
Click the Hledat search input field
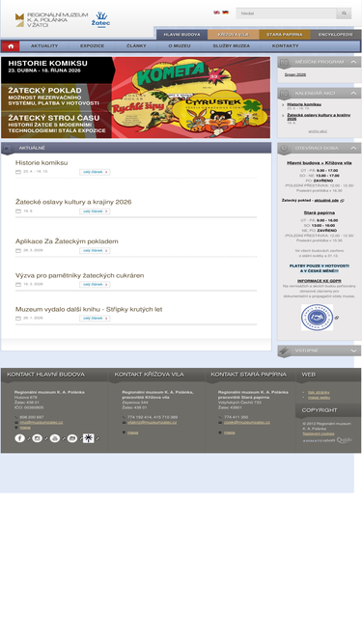(x=286, y=14)
